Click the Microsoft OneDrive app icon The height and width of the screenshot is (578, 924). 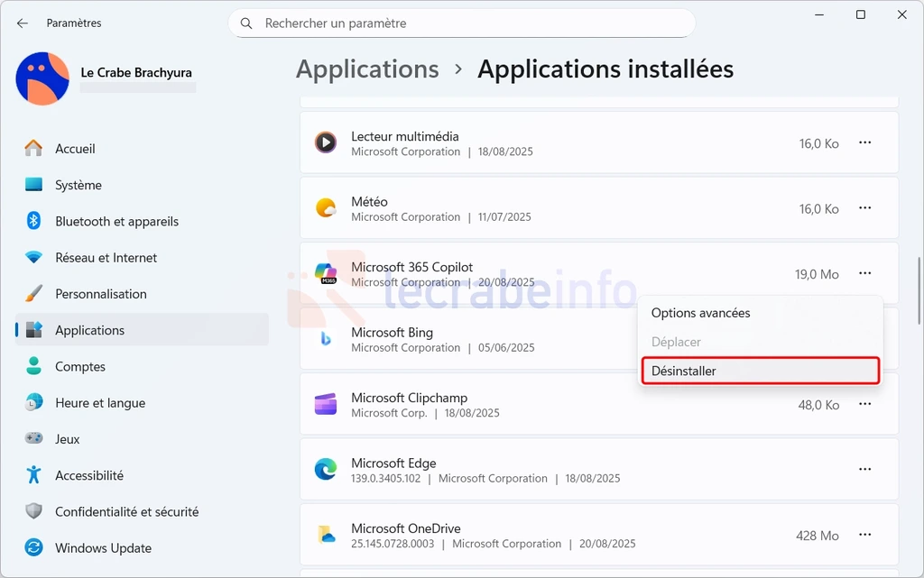click(x=325, y=535)
